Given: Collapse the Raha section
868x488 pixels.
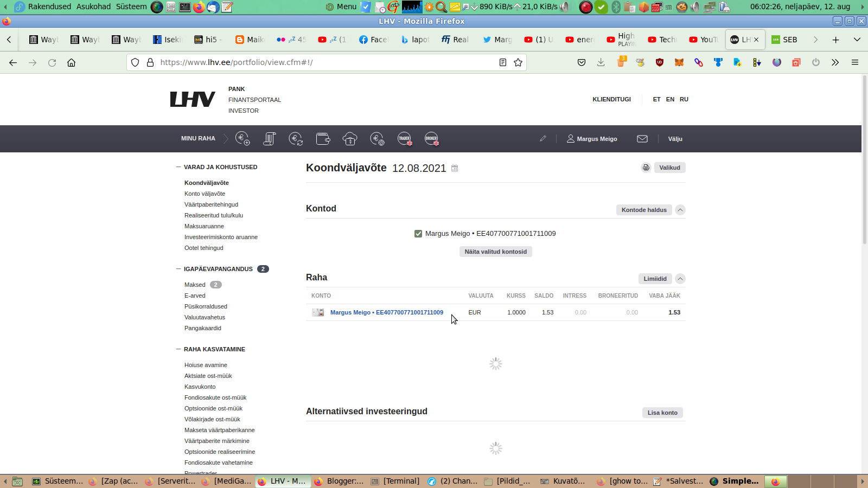Looking at the screenshot, I should coord(680,279).
